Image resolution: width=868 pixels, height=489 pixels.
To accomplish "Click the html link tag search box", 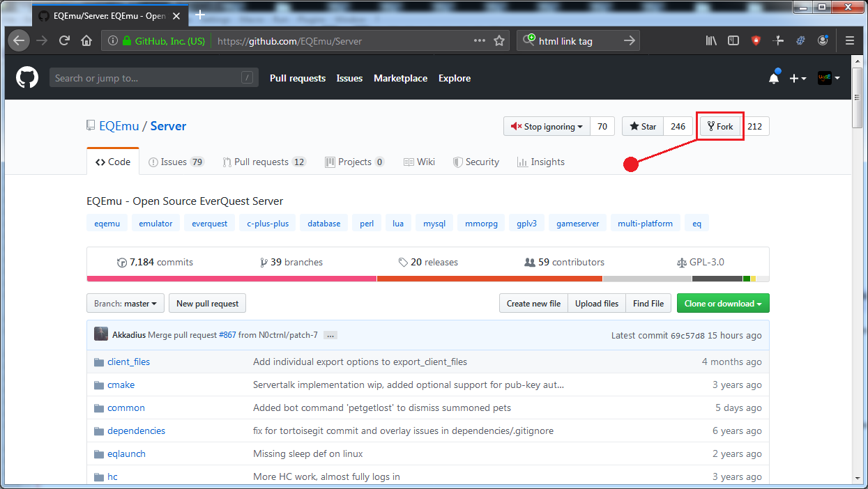I will [x=577, y=41].
